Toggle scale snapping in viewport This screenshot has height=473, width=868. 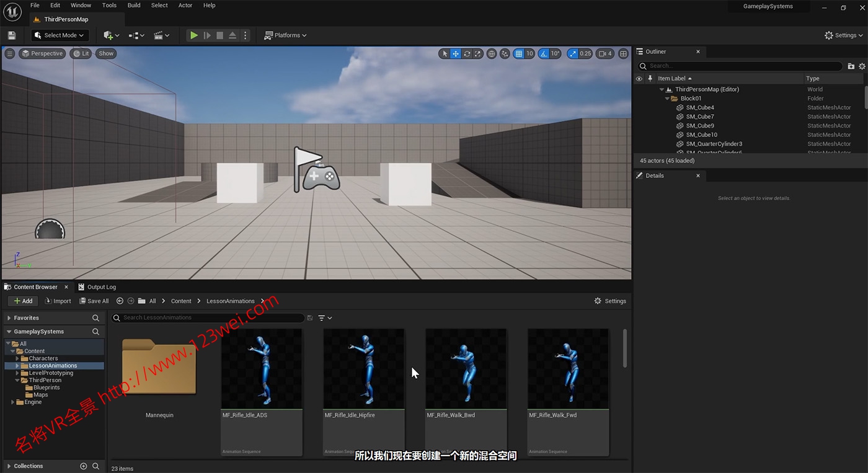coord(572,54)
